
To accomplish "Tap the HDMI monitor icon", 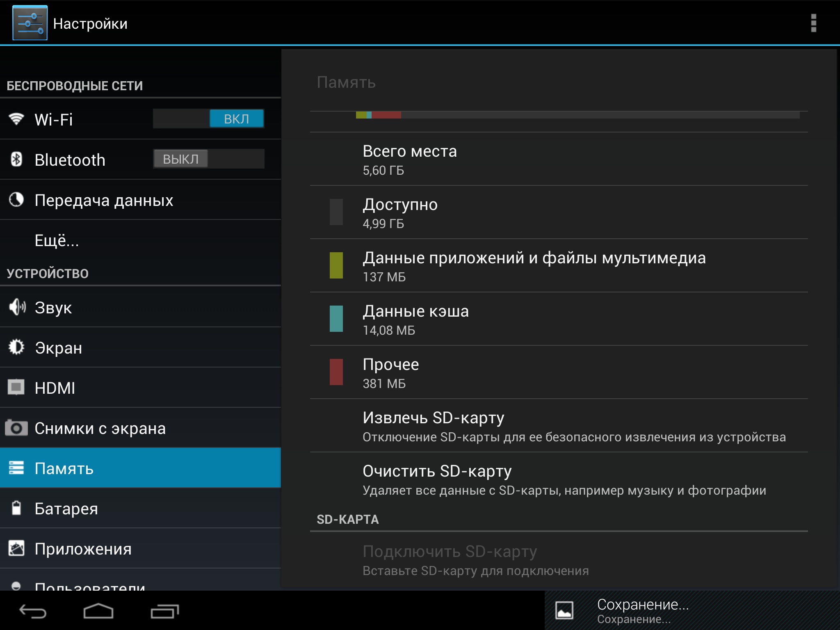I will [x=16, y=387].
